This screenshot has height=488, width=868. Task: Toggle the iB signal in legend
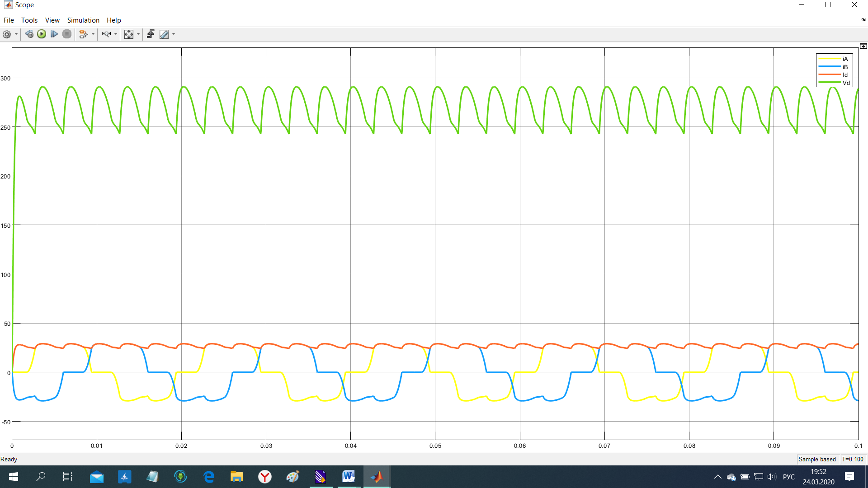pos(844,67)
